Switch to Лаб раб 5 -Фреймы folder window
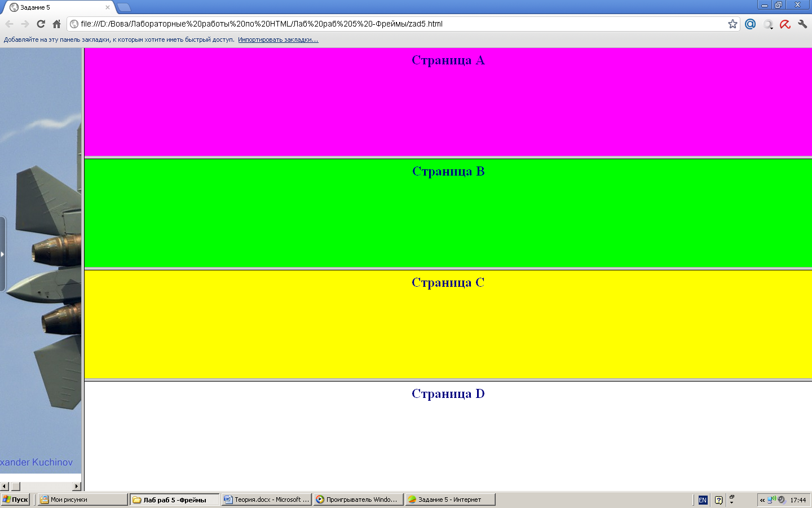Viewport: 812px width, 508px height. 174,500
